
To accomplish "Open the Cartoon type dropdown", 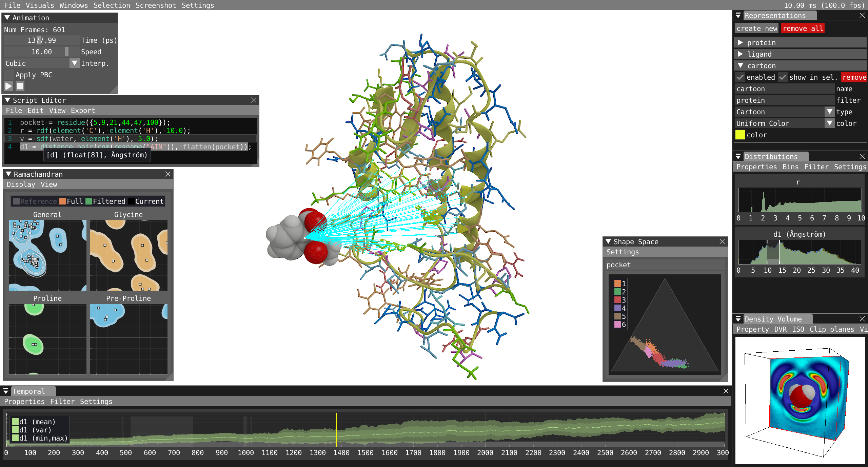I will [x=830, y=112].
